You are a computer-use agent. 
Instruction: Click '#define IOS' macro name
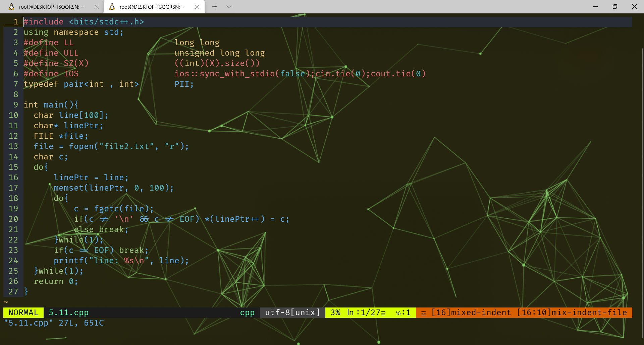pyautogui.click(x=71, y=74)
